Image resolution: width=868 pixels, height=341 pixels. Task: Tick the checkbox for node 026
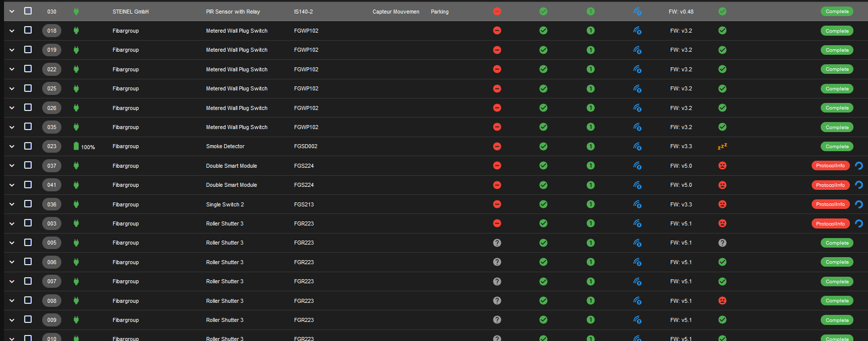[28, 107]
